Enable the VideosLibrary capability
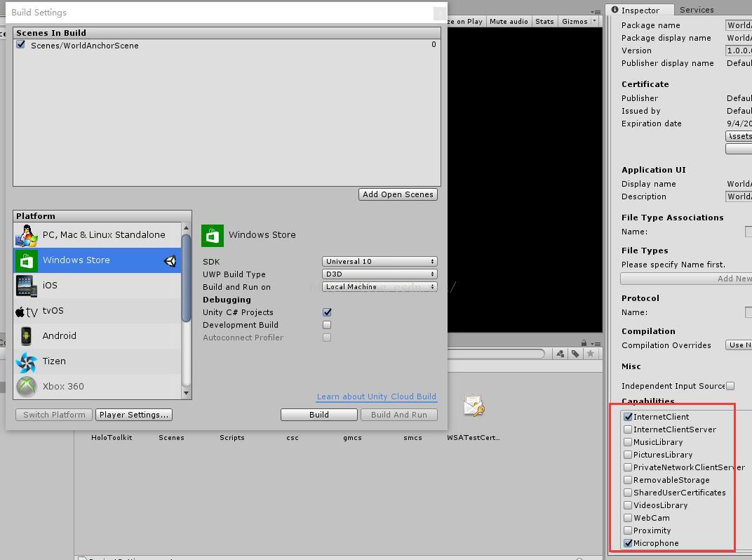The height and width of the screenshot is (560, 752). [x=628, y=505]
